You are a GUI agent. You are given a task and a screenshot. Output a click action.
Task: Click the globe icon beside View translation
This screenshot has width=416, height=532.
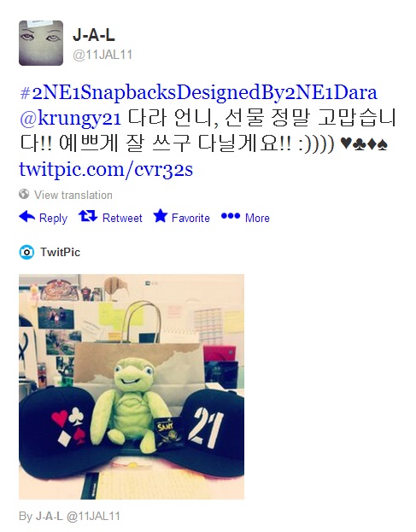[x=24, y=194]
